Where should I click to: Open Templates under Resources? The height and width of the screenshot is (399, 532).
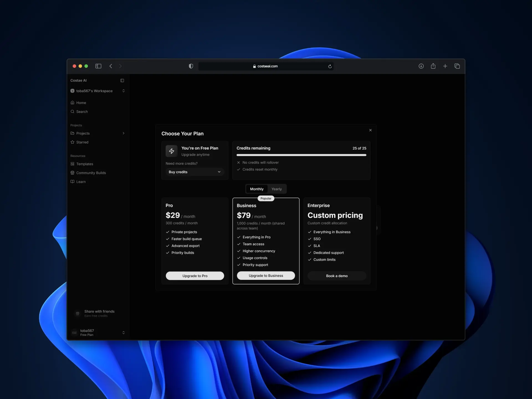pyautogui.click(x=85, y=164)
